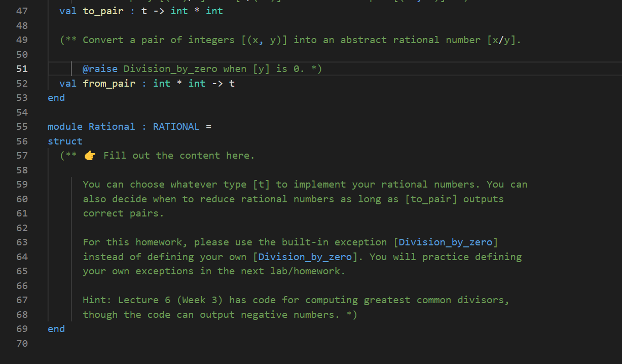Click line number 47 in the gutter
This screenshot has height=364, width=622.
(22, 11)
